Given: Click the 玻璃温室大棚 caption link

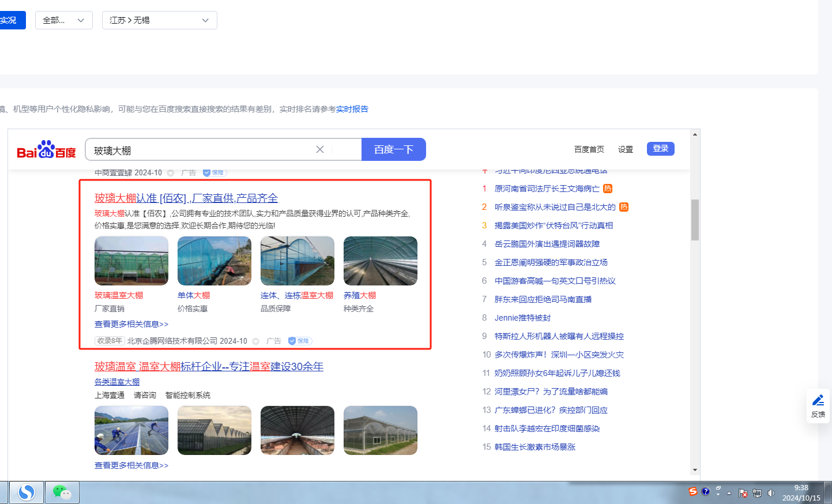Looking at the screenshot, I should 119,295.
